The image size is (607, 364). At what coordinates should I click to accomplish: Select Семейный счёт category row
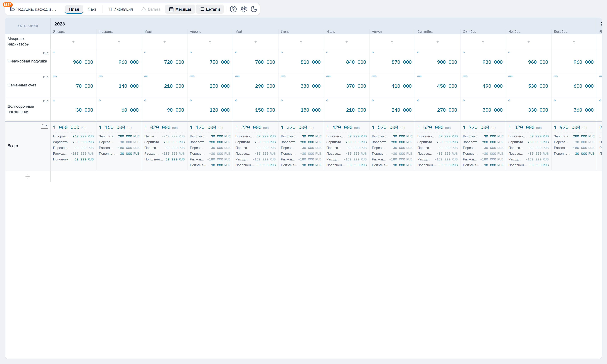click(x=28, y=85)
